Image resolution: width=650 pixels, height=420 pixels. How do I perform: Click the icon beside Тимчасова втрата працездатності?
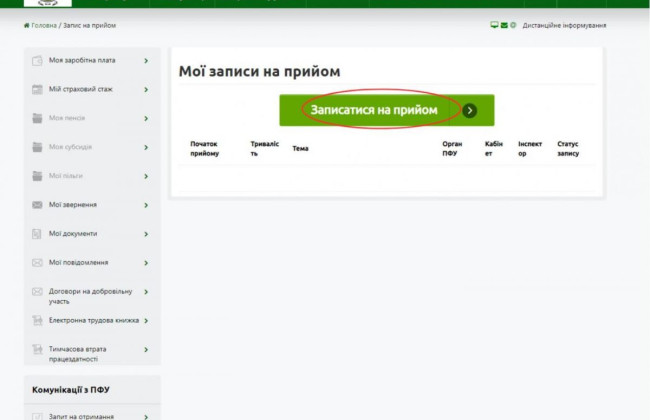[x=37, y=350]
